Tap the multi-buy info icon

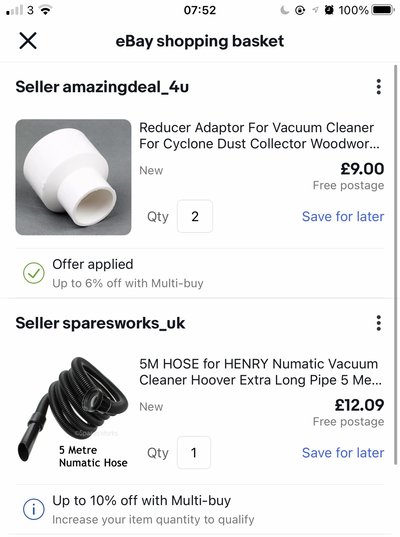click(34, 509)
